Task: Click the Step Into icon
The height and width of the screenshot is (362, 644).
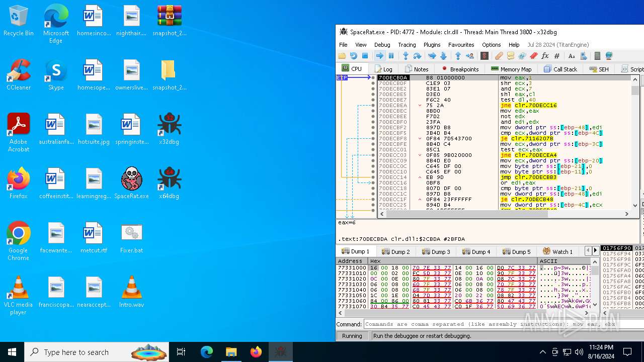Action: [406, 56]
